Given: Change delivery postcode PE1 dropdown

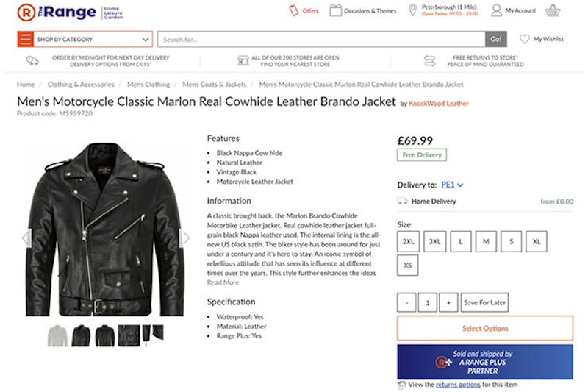Looking at the screenshot, I should [452, 185].
